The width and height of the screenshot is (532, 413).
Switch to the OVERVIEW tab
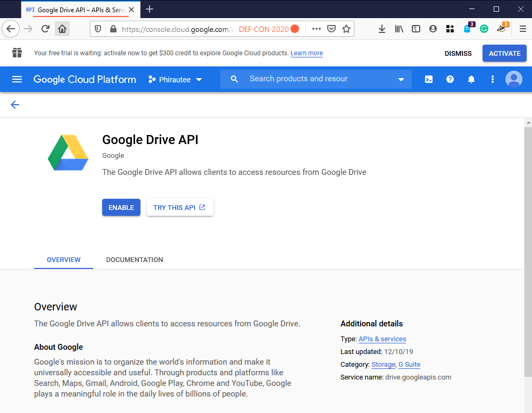[x=63, y=260]
